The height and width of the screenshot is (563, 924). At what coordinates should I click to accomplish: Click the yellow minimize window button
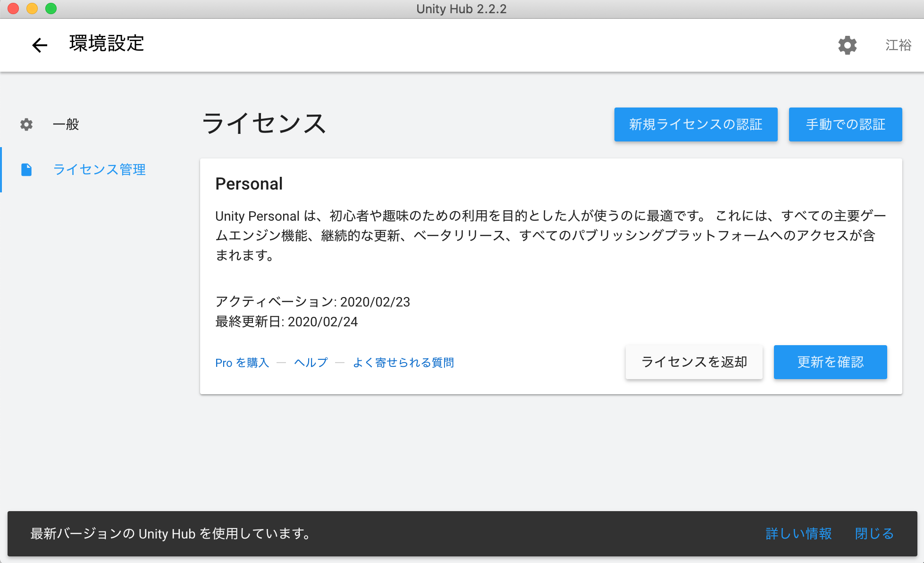tap(32, 8)
